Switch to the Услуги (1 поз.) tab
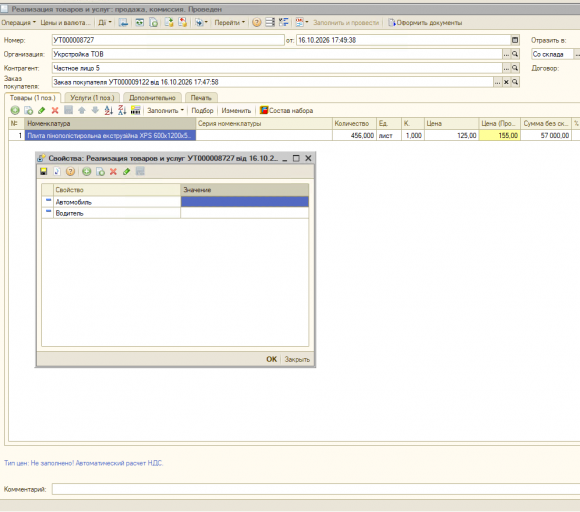This screenshot has height=512, width=580. point(92,98)
